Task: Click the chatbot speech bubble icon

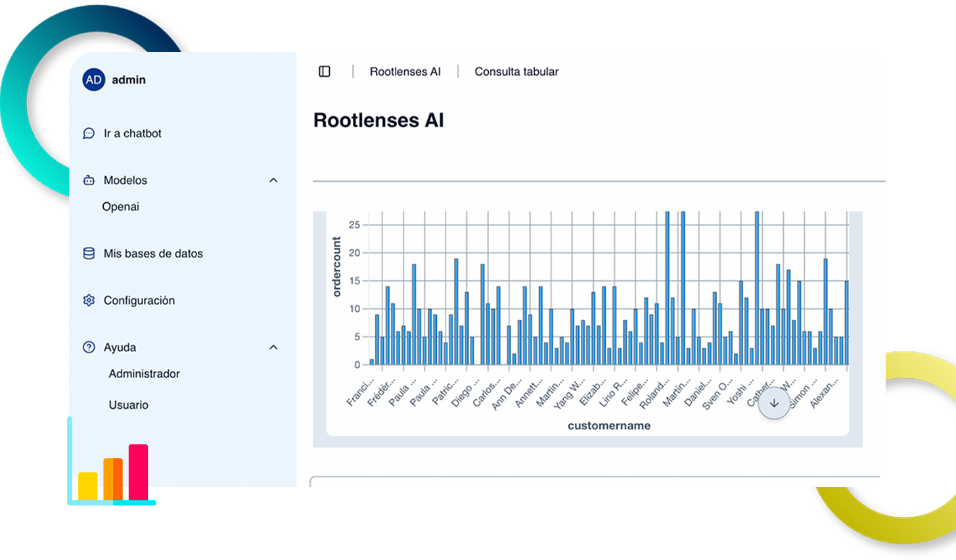Action: click(89, 133)
